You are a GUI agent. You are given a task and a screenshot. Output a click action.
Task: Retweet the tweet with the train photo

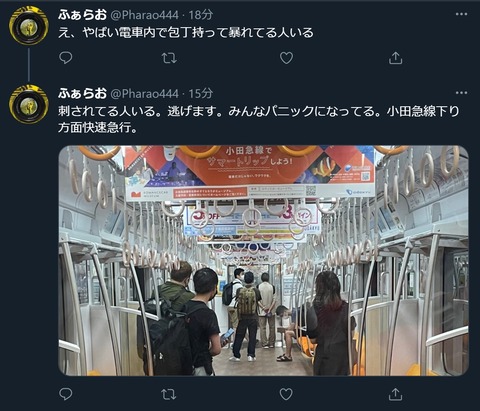(x=169, y=394)
